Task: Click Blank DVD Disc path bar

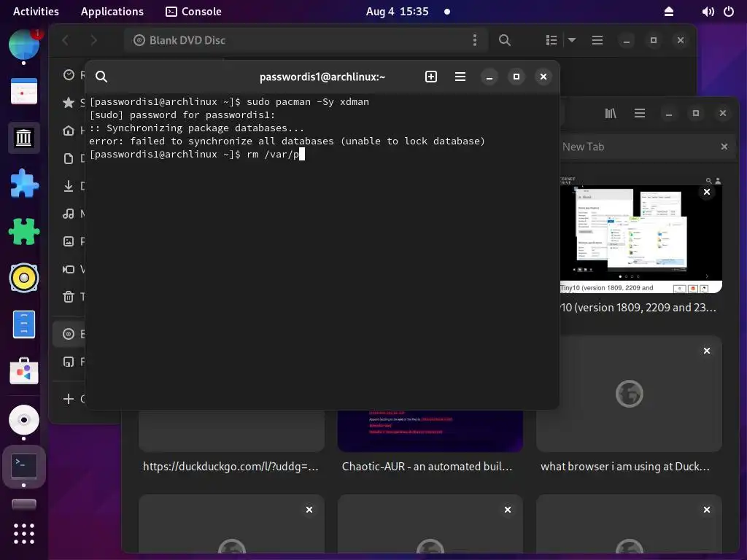Action: 305,40
